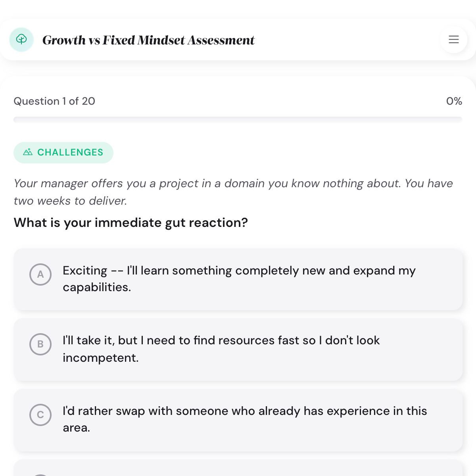Image resolution: width=476 pixels, height=476 pixels.
Task: Select answer C about swapping with someone experienced
Action: pos(238,419)
